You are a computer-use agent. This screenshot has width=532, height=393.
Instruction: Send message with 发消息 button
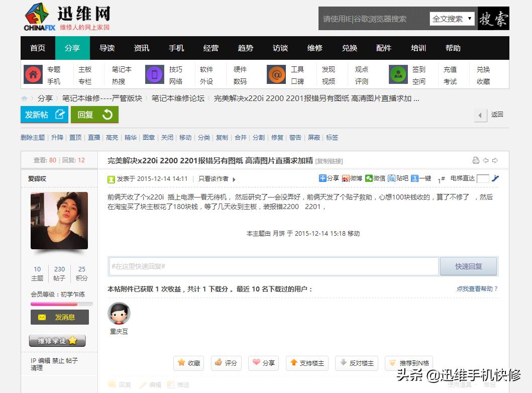click(x=60, y=317)
